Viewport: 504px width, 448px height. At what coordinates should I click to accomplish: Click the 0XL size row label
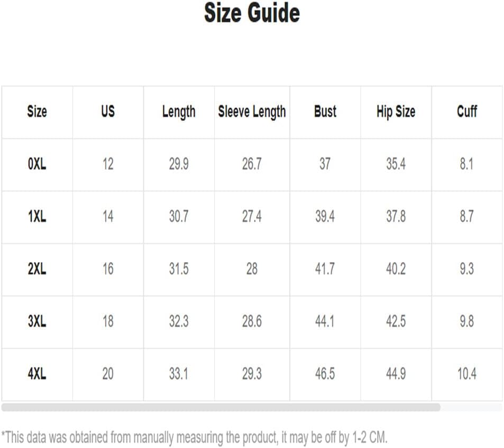[x=37, y=164]
